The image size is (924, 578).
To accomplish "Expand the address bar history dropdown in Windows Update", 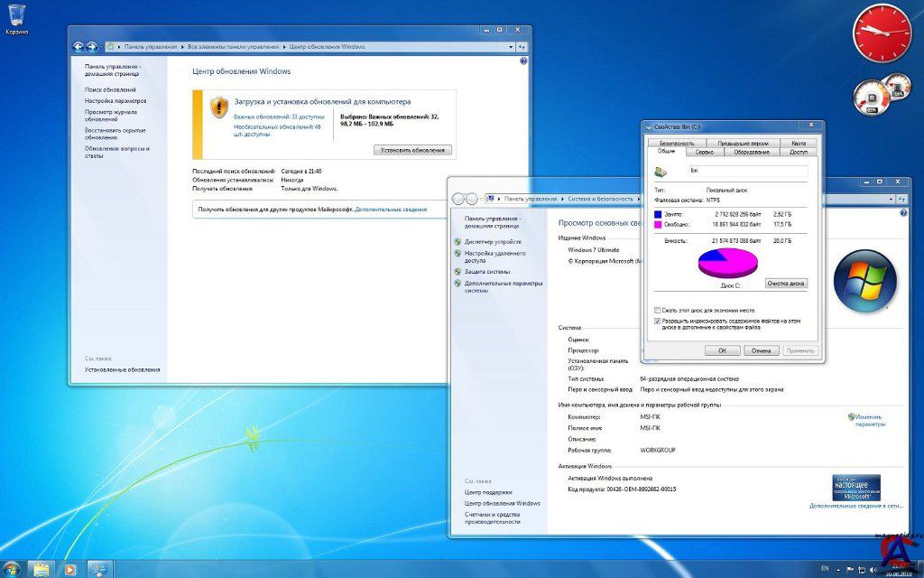I will tap(510, 46).
